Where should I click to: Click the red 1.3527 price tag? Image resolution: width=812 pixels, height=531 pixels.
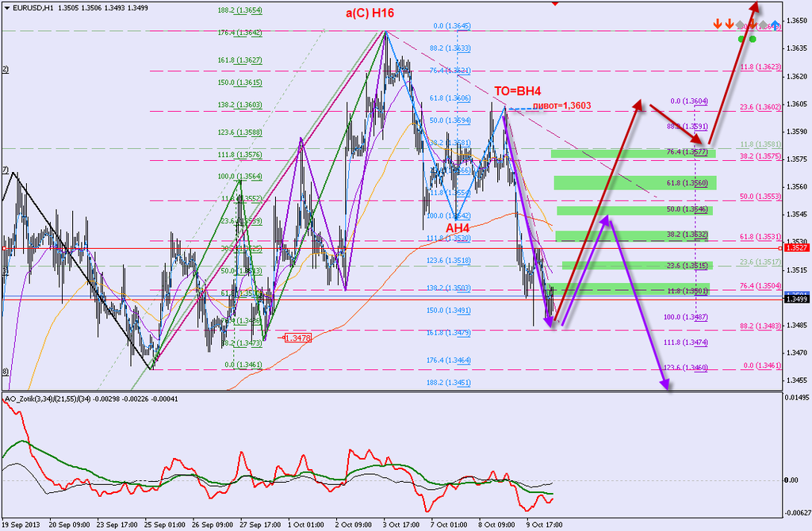(796, 248)
